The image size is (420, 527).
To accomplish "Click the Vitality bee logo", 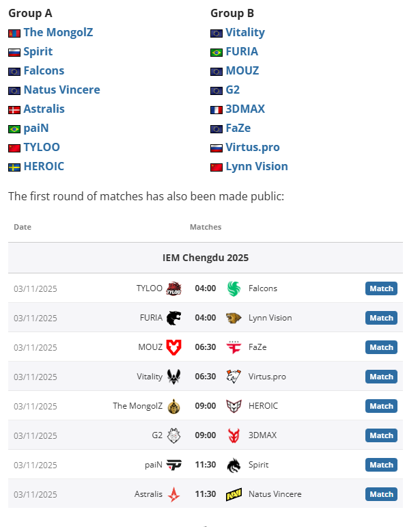I will tap(174, 377).
